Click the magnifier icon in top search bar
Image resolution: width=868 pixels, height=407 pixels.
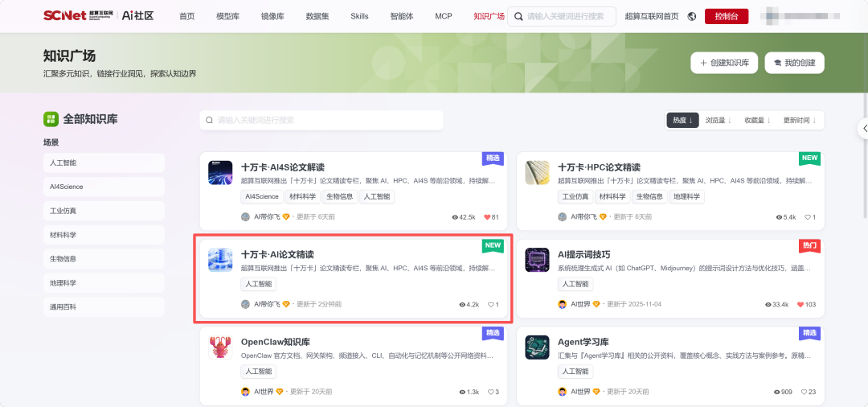click(518, 17)
